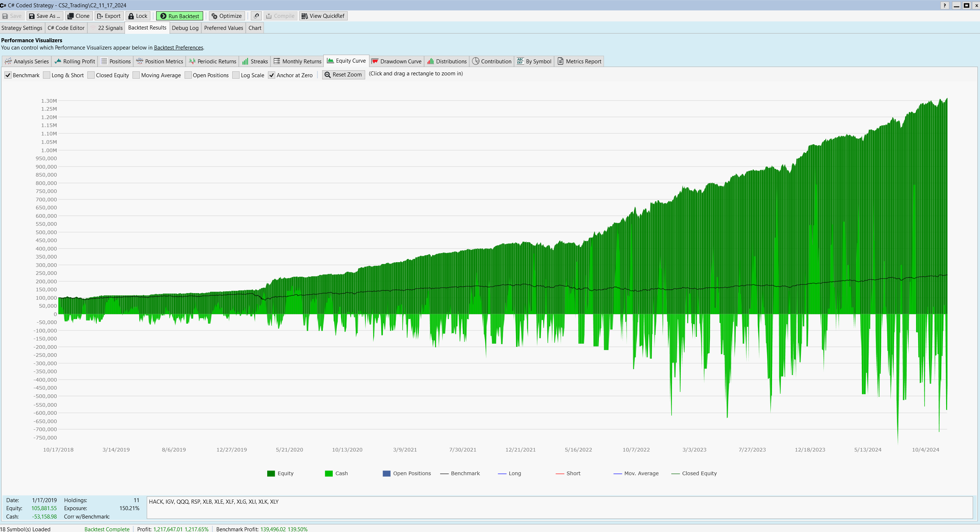Open the Backtest Preferences link
The width and height of the screenshot is (980, 532).
(178, 48)
